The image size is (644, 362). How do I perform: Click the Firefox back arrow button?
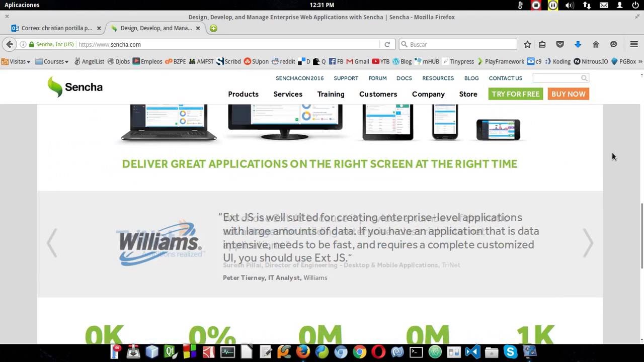click(9, 44)
